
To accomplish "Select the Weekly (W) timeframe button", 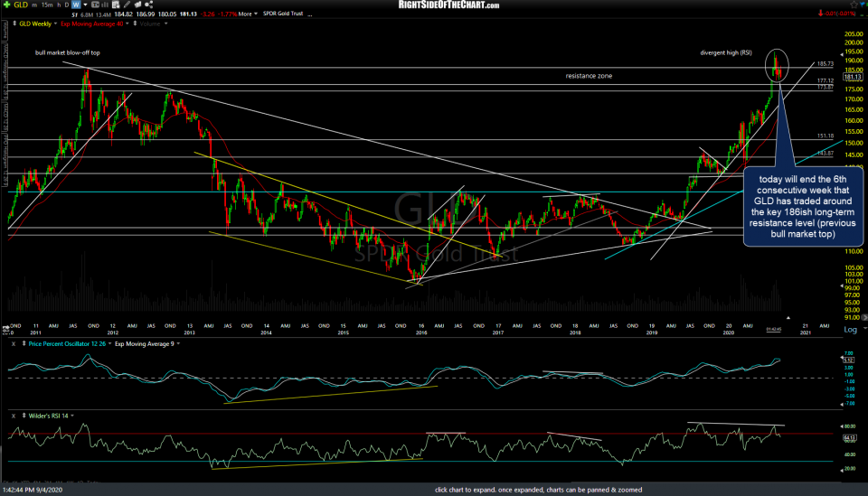I will (76, 5).
